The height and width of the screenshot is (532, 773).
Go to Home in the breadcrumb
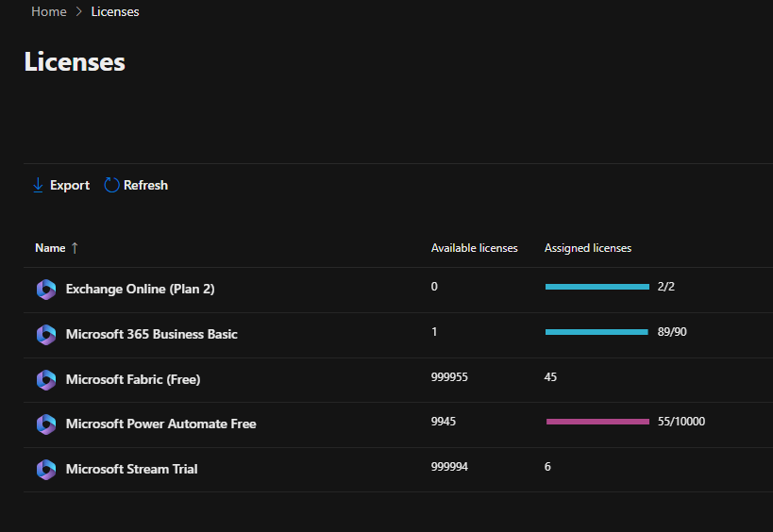pos(49,11)
